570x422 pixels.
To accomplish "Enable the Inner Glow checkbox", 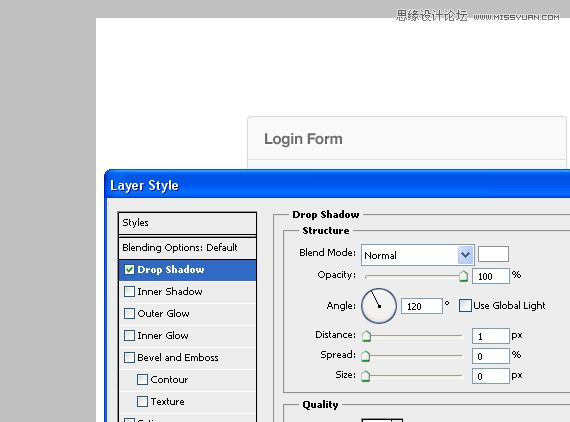I will [x=129, y=335].
